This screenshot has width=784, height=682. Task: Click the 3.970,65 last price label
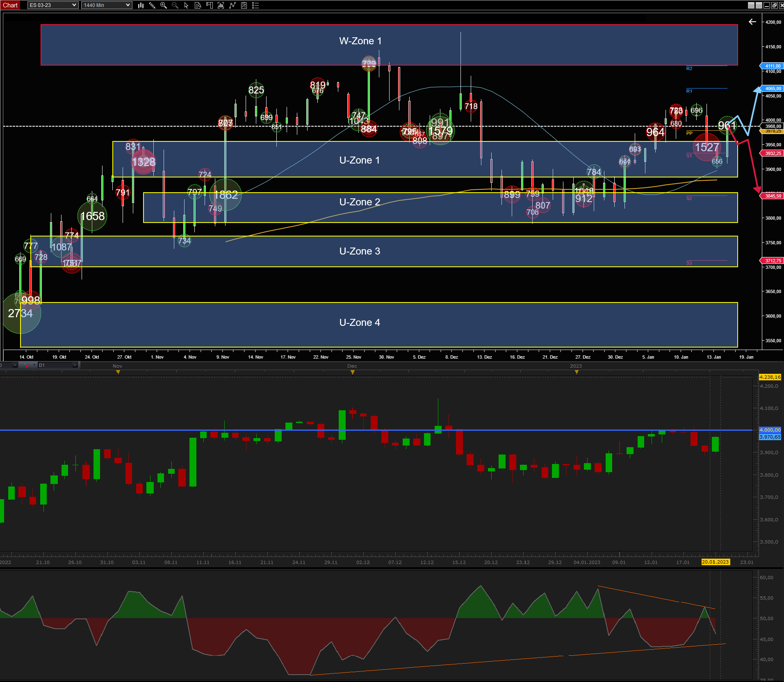pos(770,437)
